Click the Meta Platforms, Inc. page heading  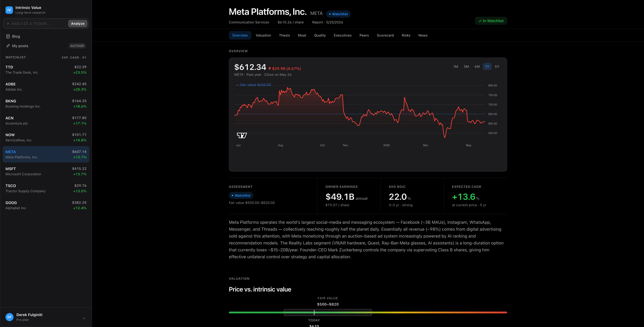tap(268, 12)
